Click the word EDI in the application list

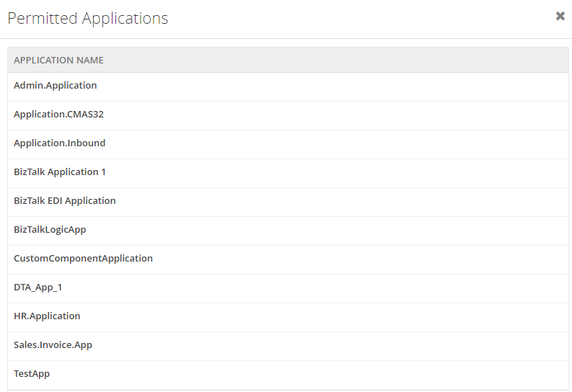click(x=55, y=201)
